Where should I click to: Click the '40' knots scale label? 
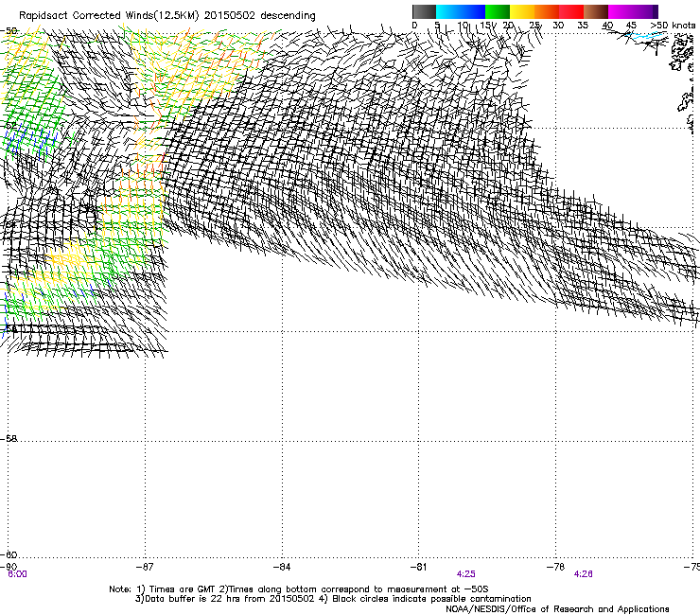pos(607,26)
